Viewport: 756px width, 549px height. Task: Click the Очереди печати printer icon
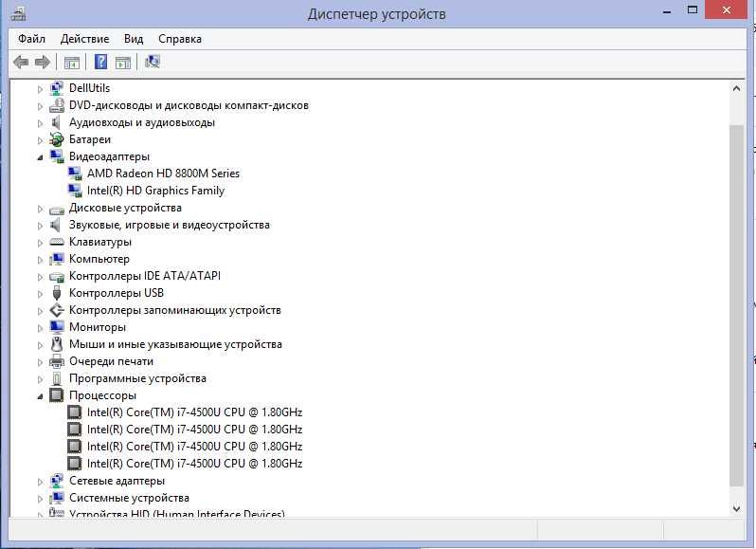(x=57, y=361)
